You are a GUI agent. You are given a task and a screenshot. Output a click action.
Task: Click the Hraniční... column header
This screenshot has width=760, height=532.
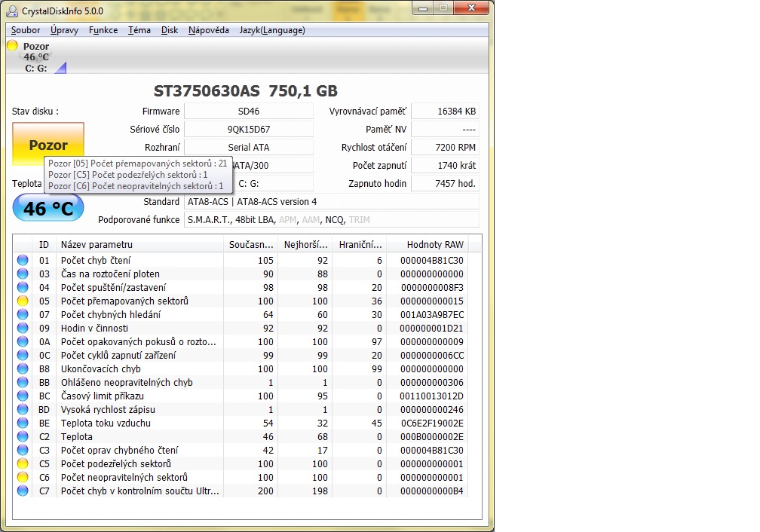tap(360, 245)
